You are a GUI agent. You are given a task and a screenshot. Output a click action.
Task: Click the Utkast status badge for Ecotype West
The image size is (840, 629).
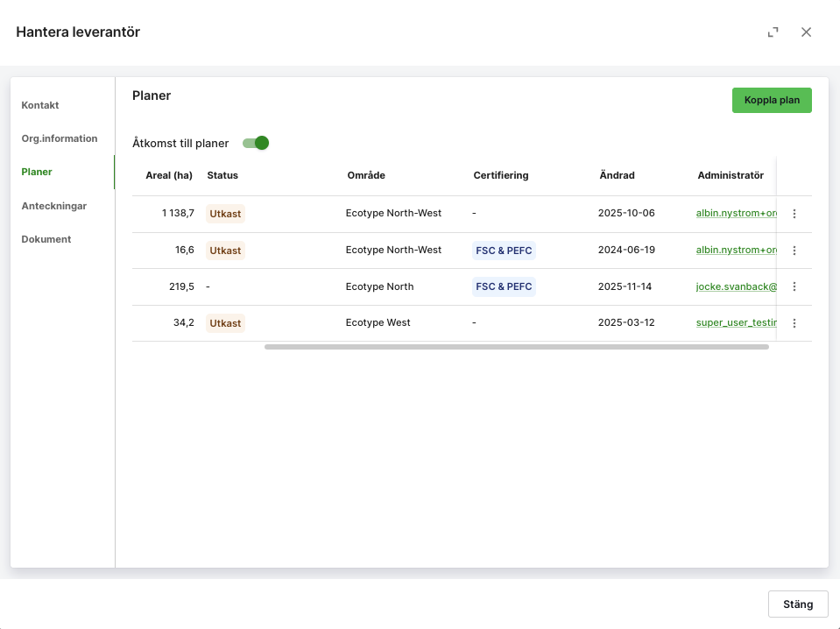coord(225,323)
